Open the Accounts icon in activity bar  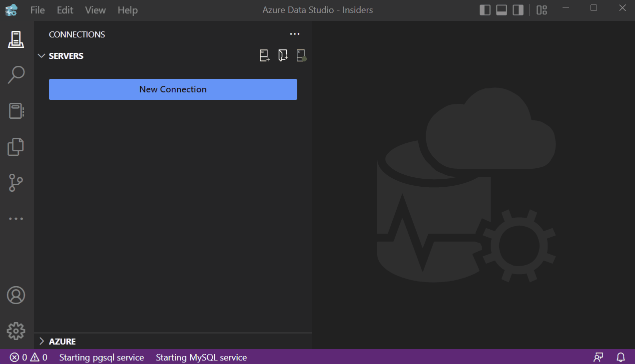[x=15, y=295]
